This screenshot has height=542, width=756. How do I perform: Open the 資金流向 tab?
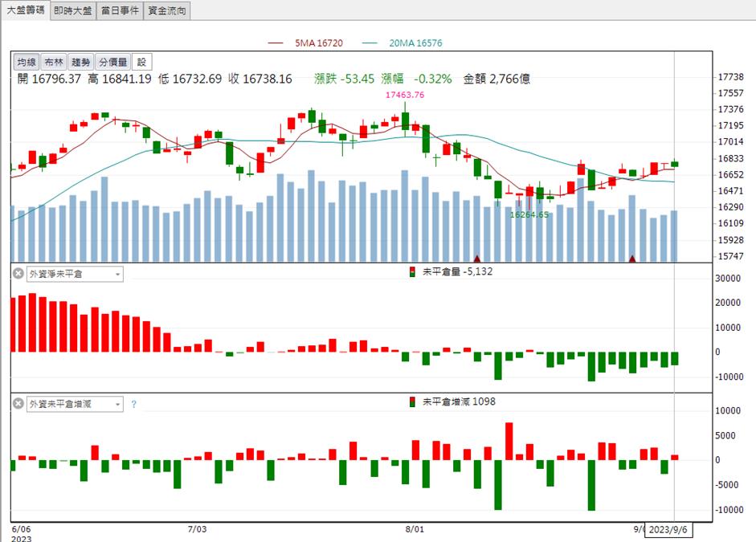coord(167,10)
